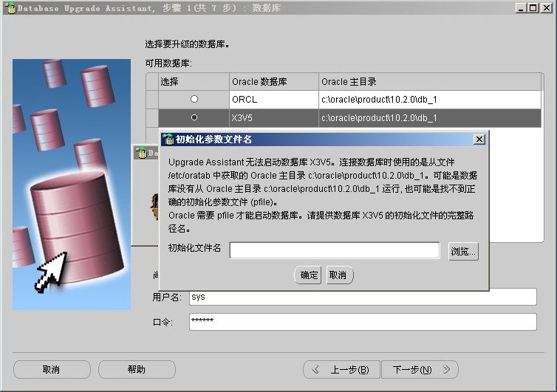
Task: Close the Database Upgrade Assistant window
Action: pos(546,8)
